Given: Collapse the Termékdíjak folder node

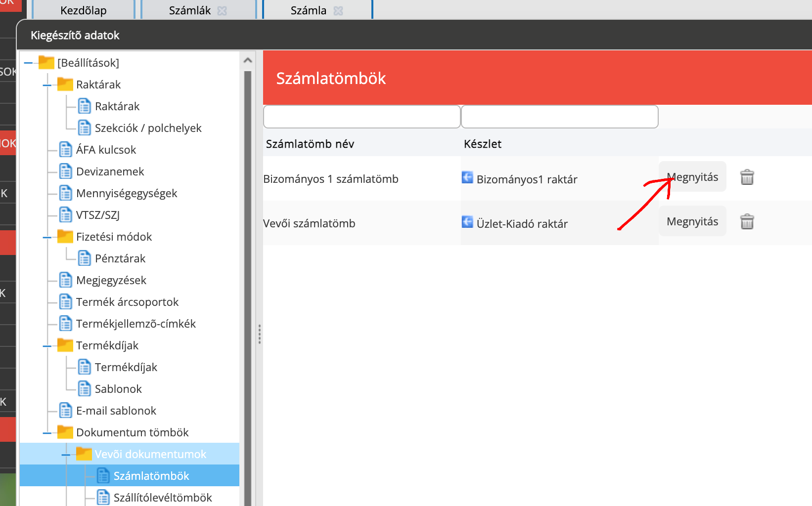Looking at the screenshot, I should 47,346.
